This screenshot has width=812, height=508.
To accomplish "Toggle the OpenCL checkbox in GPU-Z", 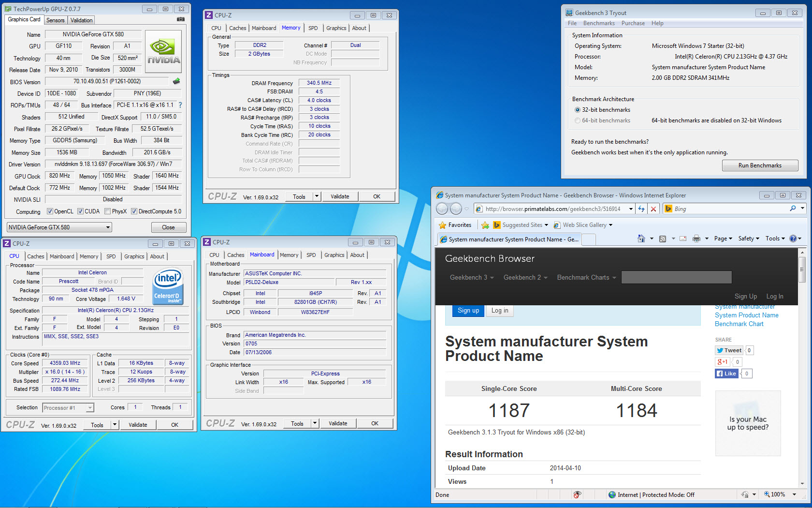I will [x=50, y=211].
